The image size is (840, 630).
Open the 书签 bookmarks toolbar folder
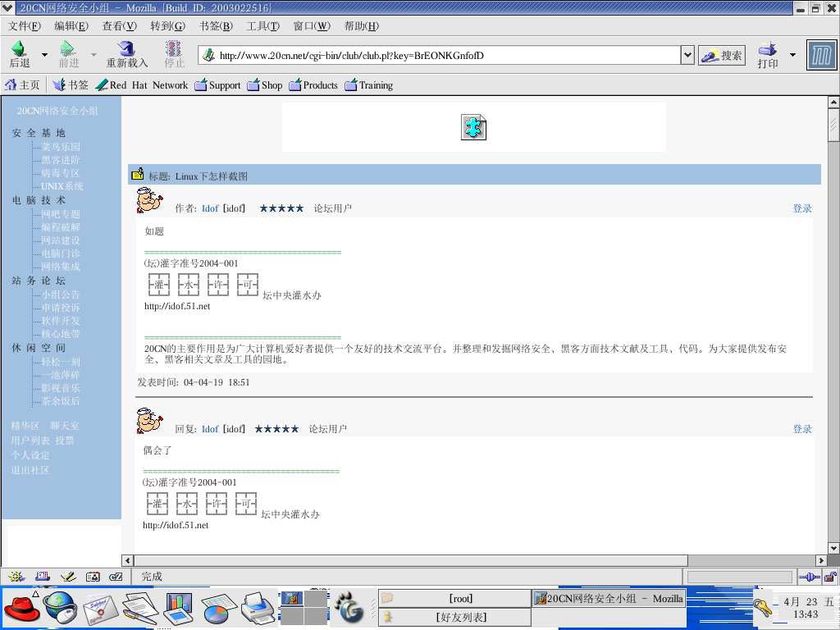click(71, 84)
